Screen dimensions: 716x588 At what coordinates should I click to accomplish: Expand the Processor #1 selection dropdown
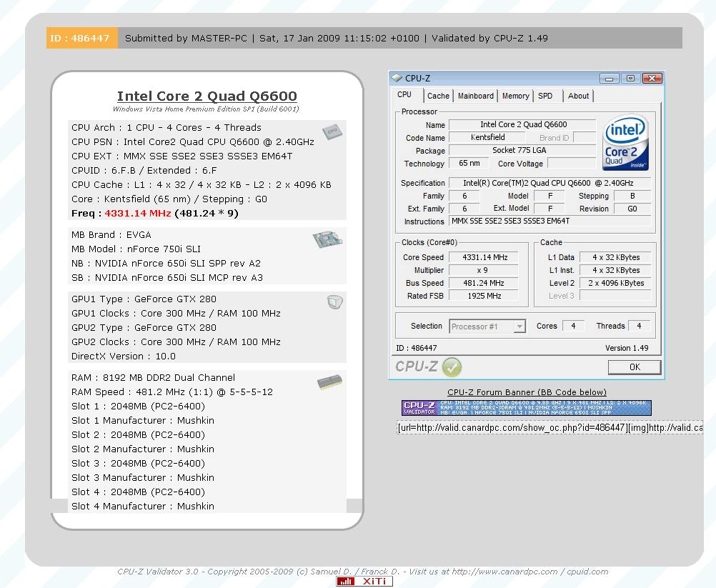coord(519,327)
